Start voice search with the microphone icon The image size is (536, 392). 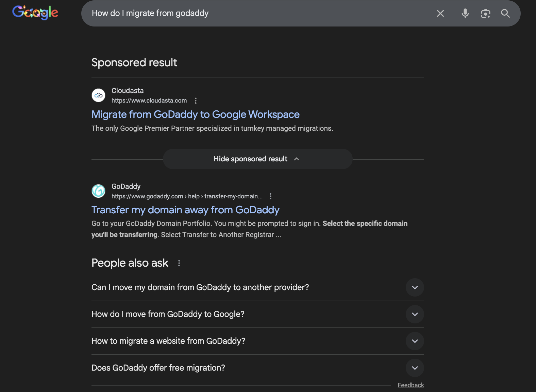pyautogui.click(x=465, y=13)
